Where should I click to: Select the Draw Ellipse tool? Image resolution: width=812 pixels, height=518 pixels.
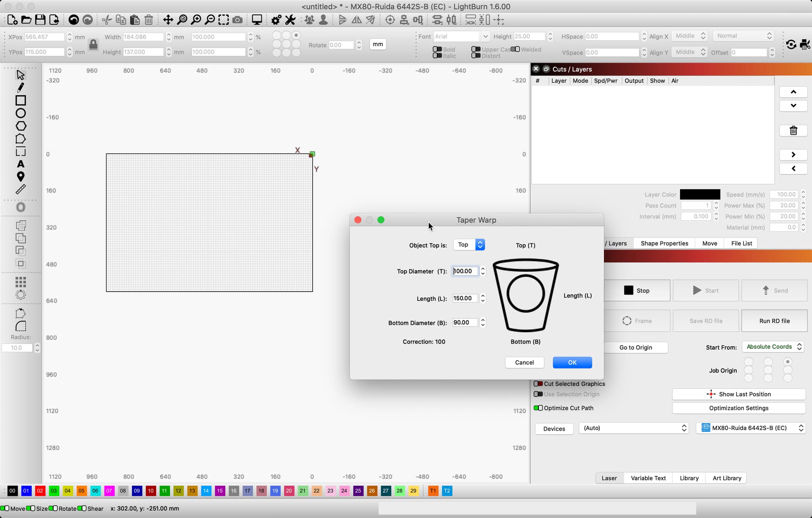20,113
